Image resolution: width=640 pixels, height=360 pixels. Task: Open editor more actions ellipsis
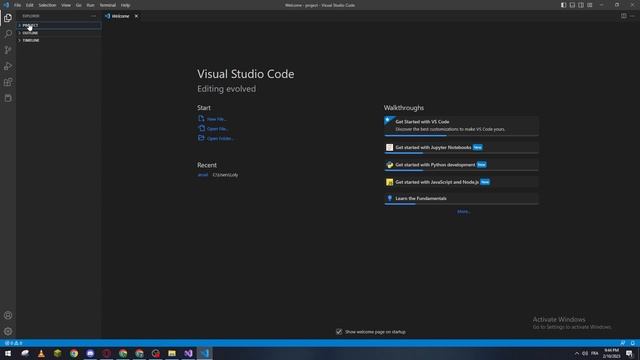pos(632,16)
